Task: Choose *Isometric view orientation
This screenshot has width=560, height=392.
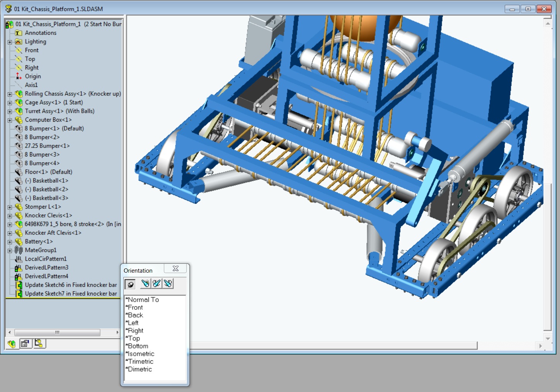Action: coord(140,354)
